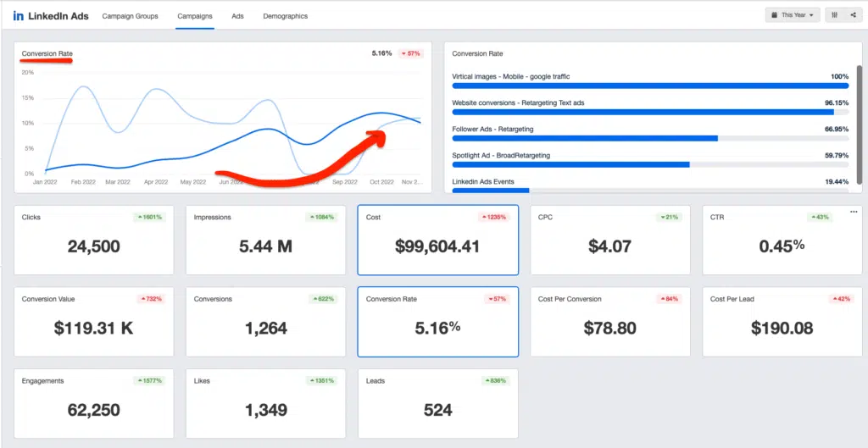
Task: Click the Impressions 5.44 M widget
Action: 265,240
